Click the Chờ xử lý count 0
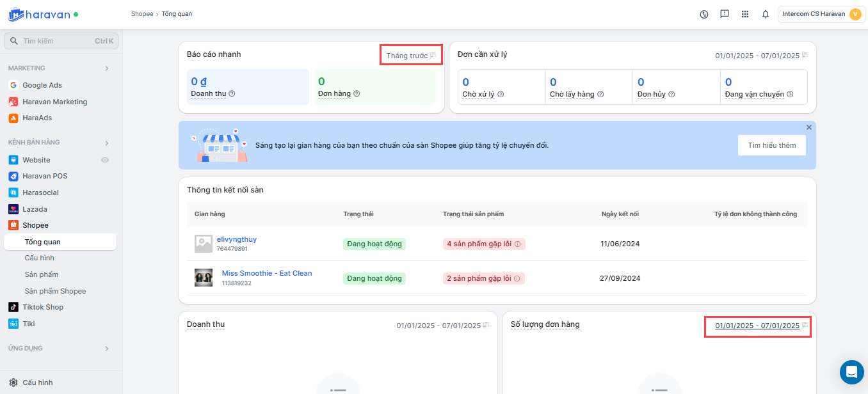868x394 pixels. coord(466,82)
